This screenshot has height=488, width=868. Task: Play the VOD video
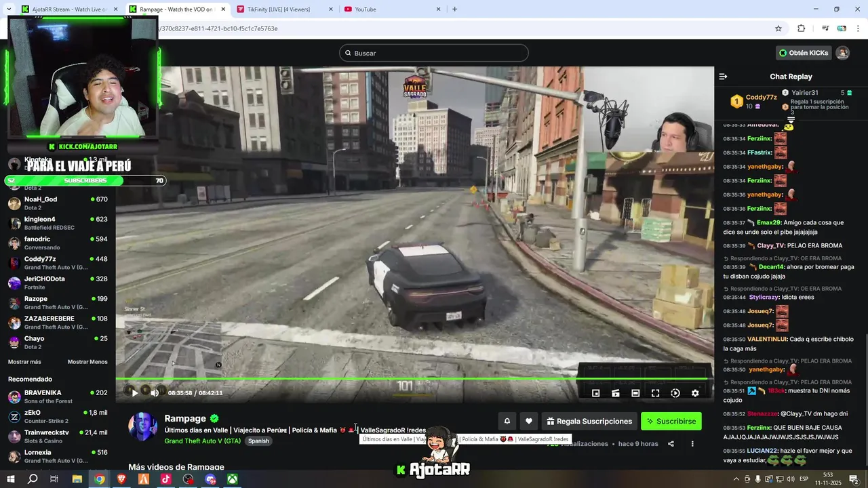(x=134, y=392)
